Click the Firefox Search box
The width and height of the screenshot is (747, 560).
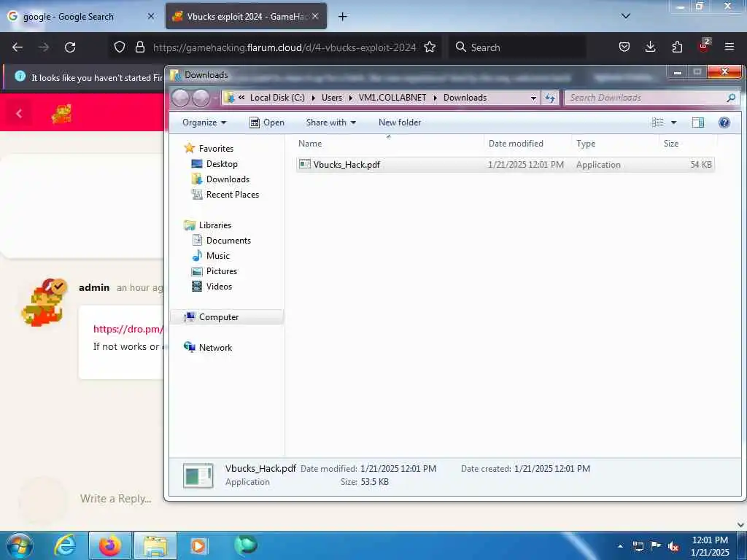tap(517, 47)
